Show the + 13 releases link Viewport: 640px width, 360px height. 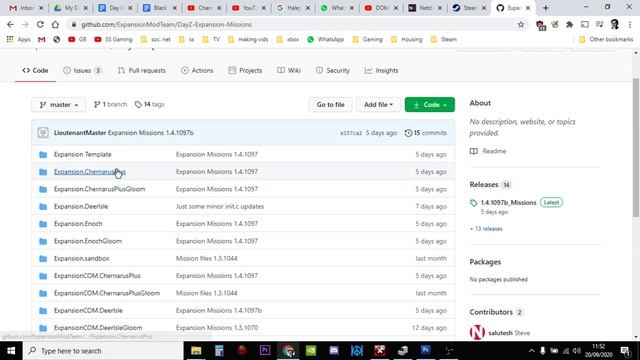[x=486, y=229]
